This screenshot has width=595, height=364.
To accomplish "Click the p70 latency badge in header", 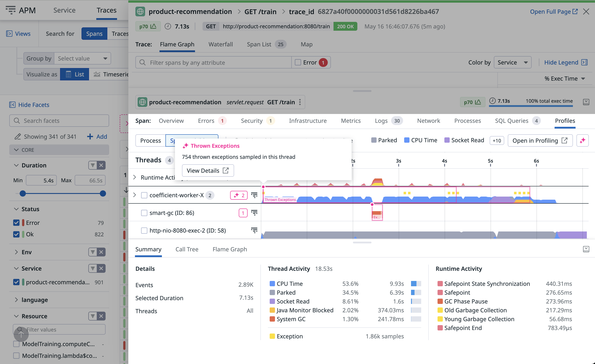I will 148,26.
